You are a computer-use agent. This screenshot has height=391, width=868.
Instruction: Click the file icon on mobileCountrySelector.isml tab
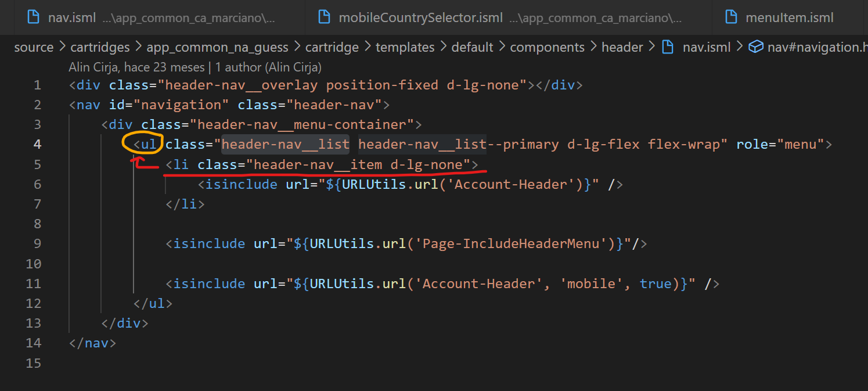(323, 17)
